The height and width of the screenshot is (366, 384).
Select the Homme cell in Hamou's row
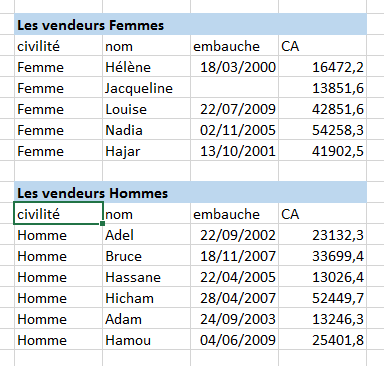coord(58,339)
